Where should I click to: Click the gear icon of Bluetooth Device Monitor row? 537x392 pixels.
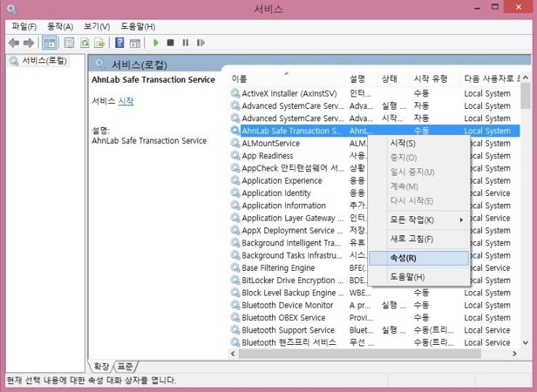[235, 305]
